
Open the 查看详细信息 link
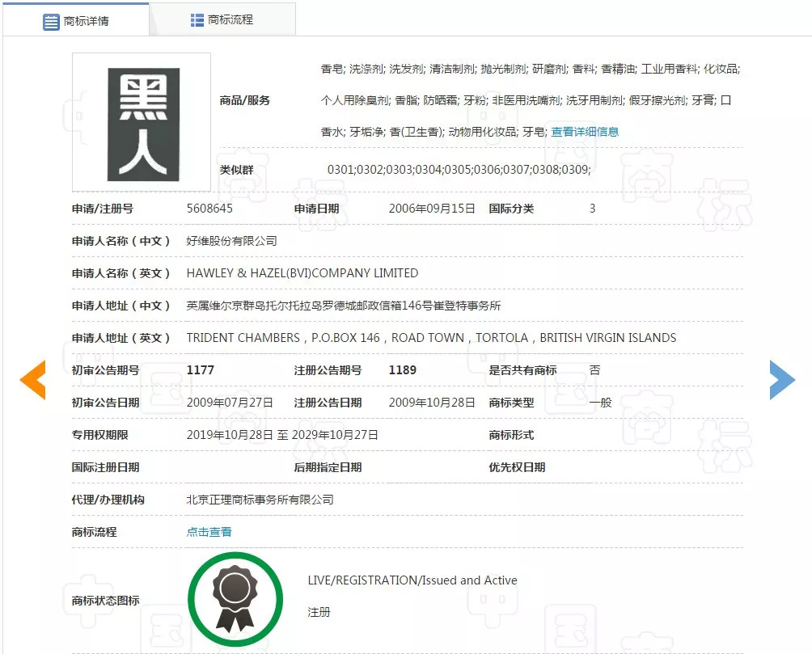(x=585, y=131)
